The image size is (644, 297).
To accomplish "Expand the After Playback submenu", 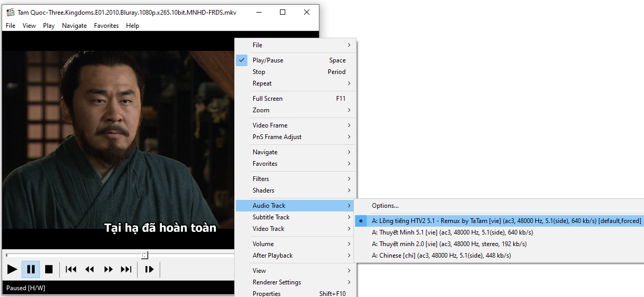I will click(296, 256).
